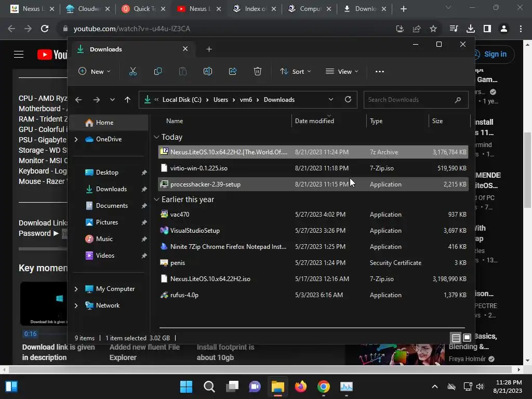This screenshot has height=399, width=532.
Task: Open Windows Start button on taskbar
Action: click(x=186, y=387)
